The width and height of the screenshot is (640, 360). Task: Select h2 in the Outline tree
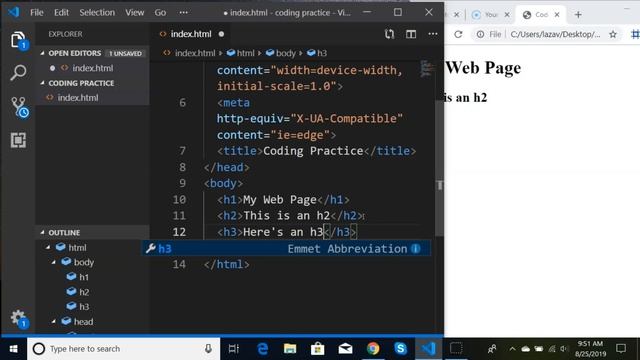point(84,292)
